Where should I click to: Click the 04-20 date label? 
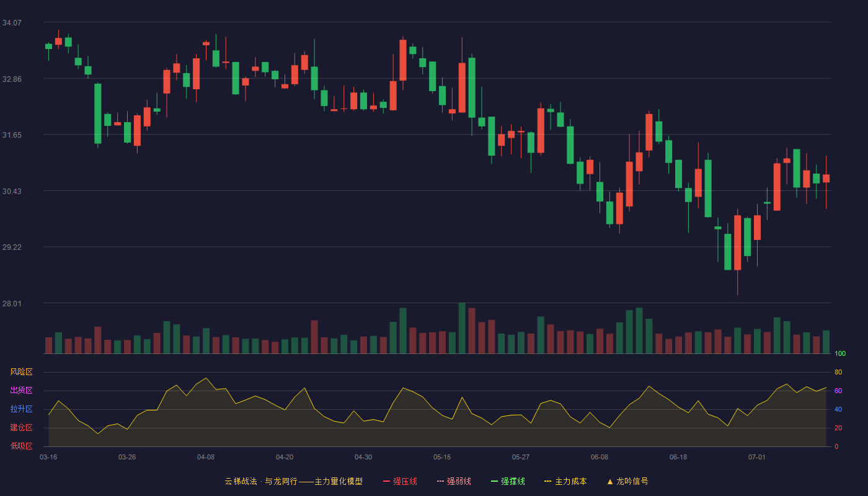[285, 457]
